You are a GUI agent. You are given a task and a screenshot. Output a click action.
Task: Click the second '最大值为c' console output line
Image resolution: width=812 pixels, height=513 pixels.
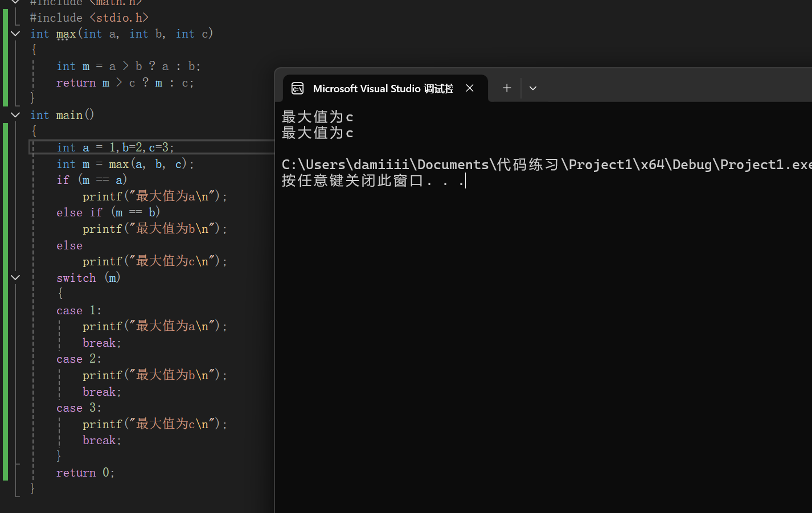tap(318, 133)
